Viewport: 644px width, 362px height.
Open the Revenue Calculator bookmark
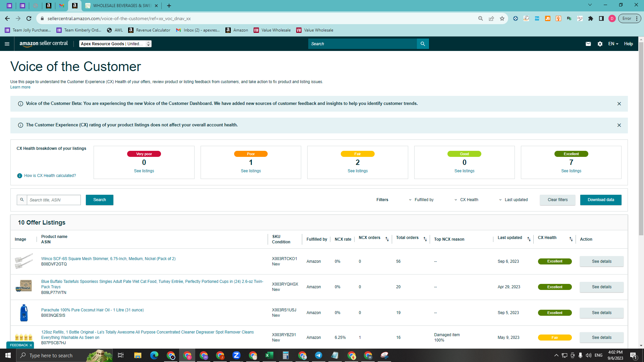[149, 30]
